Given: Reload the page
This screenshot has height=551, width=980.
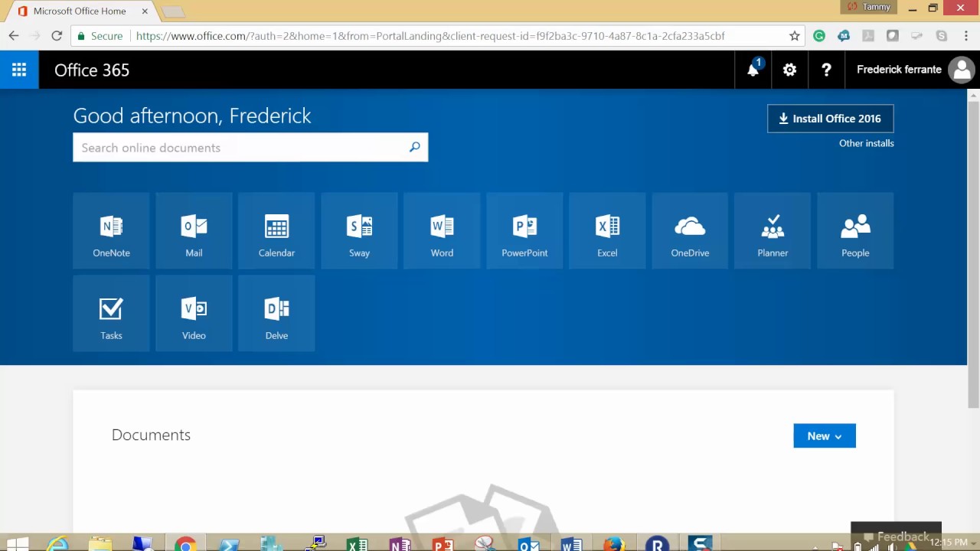Looking at the screenshot, I should (57, 36).
